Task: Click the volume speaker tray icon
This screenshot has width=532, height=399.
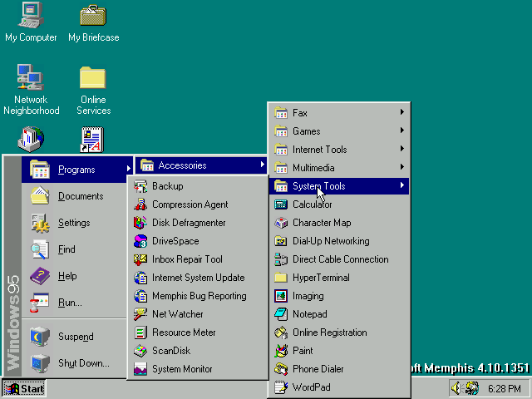Action: [456, 388]
